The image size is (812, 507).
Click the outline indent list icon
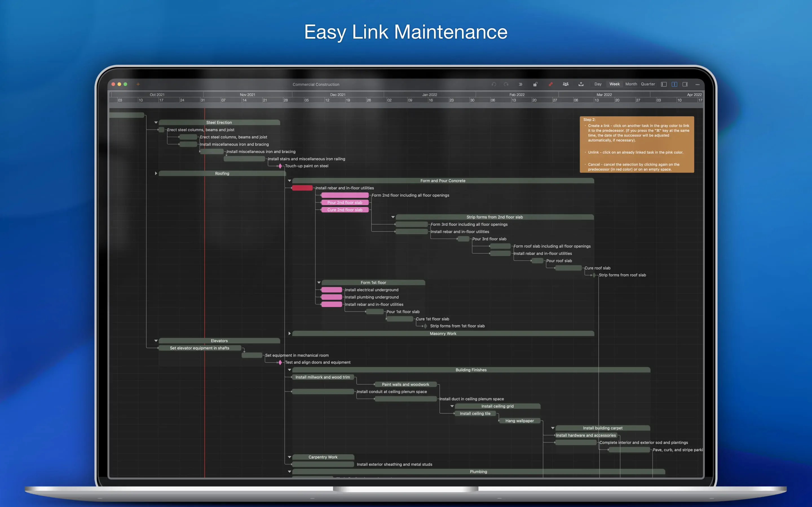520,84
